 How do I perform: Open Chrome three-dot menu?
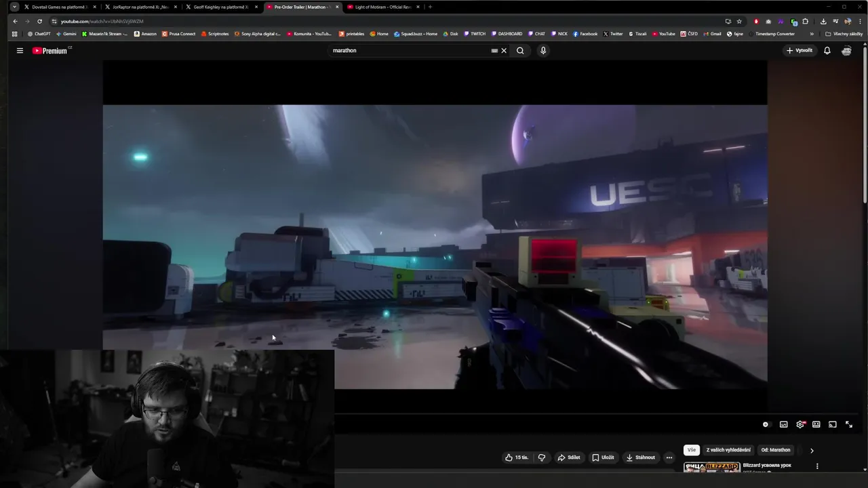860,21
